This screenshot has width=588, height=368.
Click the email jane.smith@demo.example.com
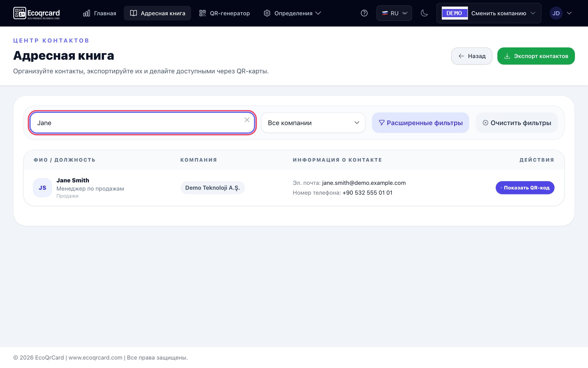[x=364, y=183]
